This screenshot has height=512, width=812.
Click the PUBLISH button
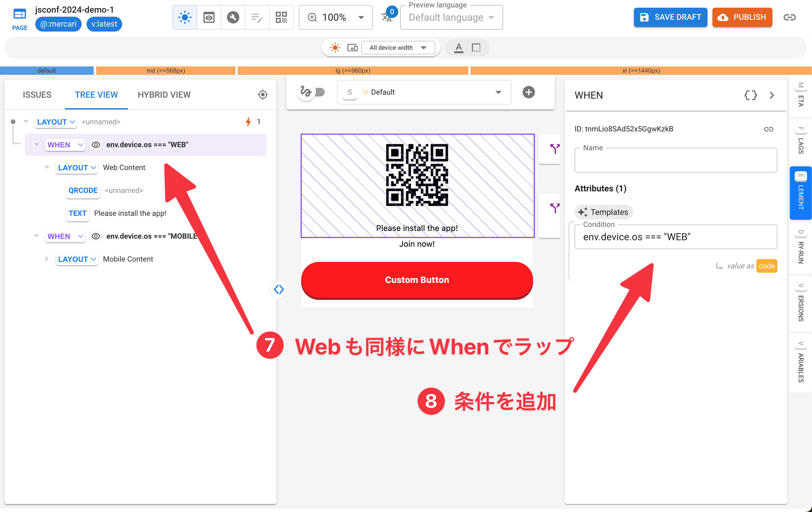(742, 17)
